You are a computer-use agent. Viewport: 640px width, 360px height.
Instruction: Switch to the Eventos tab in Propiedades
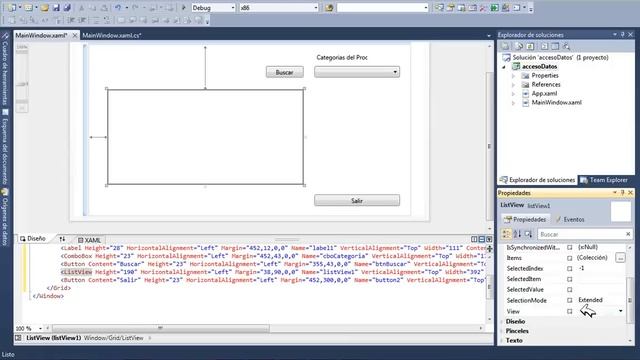pyautogui.click(x=570, y=220)
